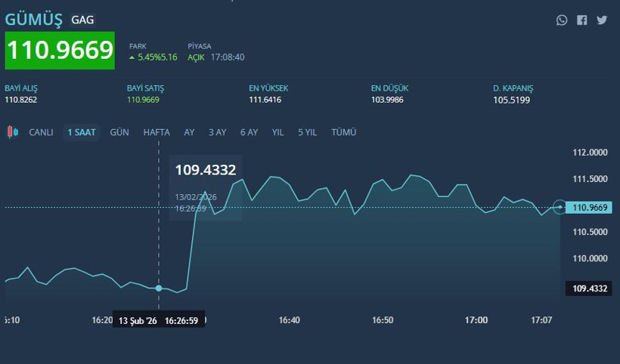The height and width of the screenshot is (364, 620).
Task: Click the GÜMÜŞ title heading
Action: pyautogui.click(x=34, y=19)
